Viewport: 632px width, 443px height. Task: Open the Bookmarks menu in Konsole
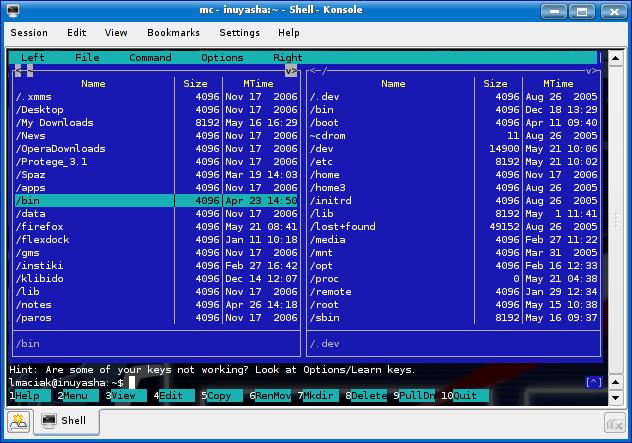pos(172,32)
